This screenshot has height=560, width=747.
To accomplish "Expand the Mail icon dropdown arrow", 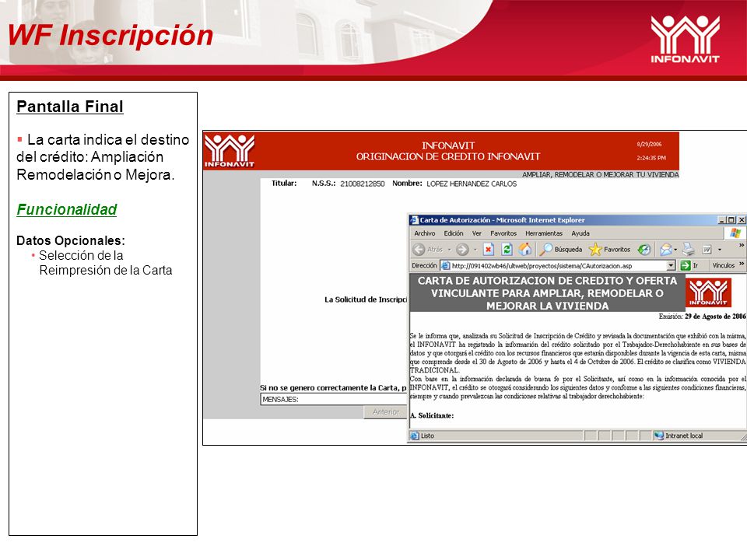I will [675, 250].
